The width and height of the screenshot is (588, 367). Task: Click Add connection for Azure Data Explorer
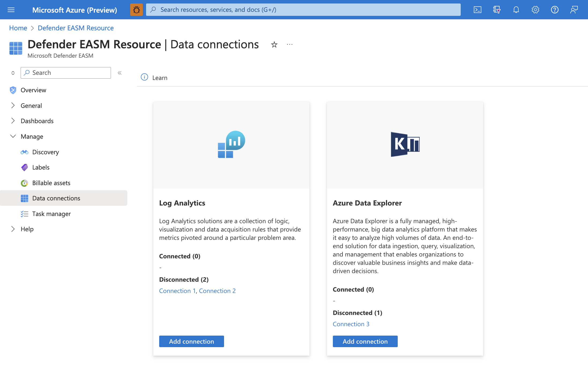(364, 341)
